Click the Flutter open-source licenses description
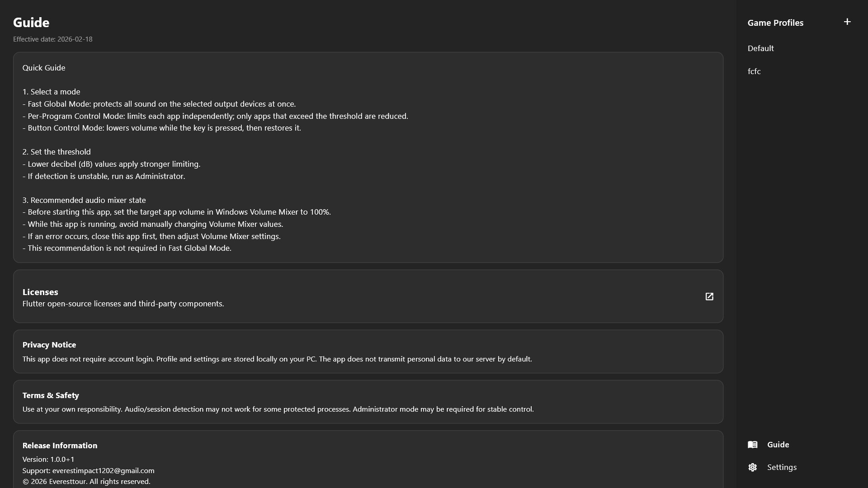The width and height of the screenshot is (868, 488). (x=123, y=304)
